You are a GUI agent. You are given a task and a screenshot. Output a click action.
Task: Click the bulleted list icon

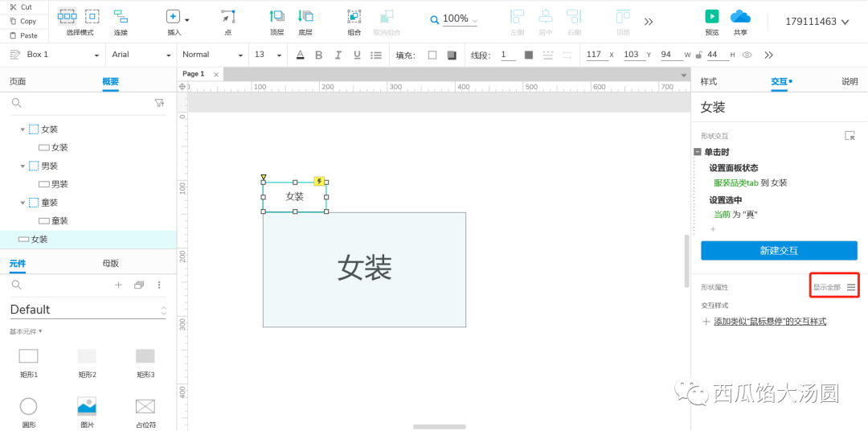click(376, 55)
